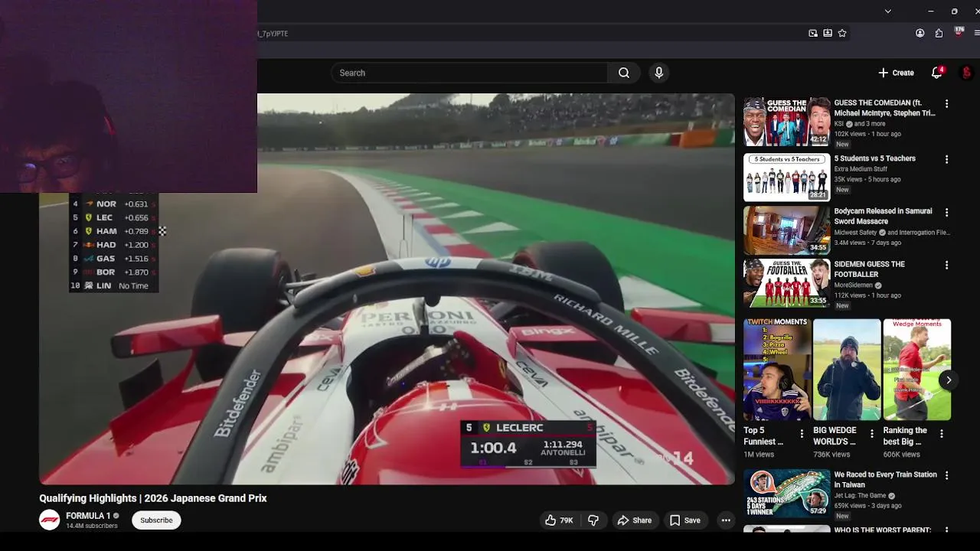Bookmark this page with star icon

click(x=842, y=33)
